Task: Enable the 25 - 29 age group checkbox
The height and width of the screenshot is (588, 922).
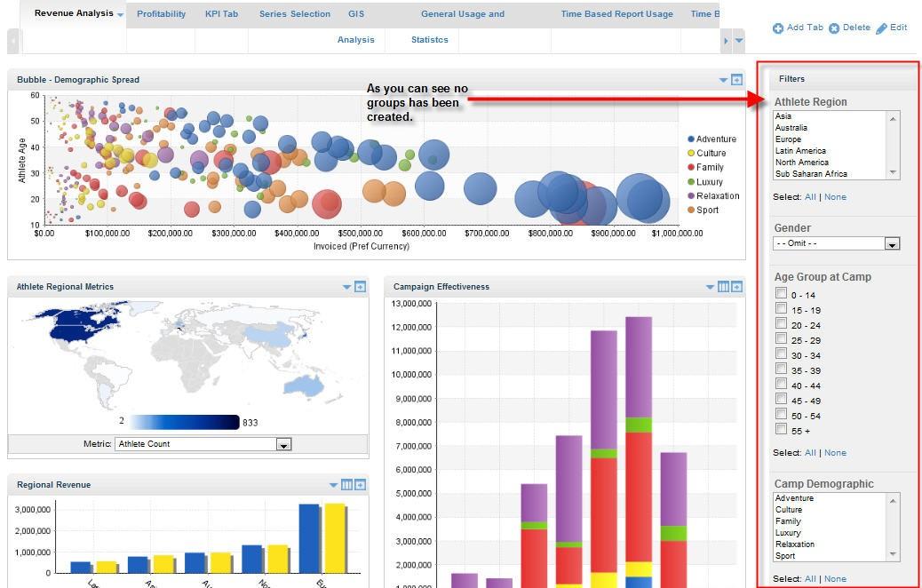Action: [782, 339]
